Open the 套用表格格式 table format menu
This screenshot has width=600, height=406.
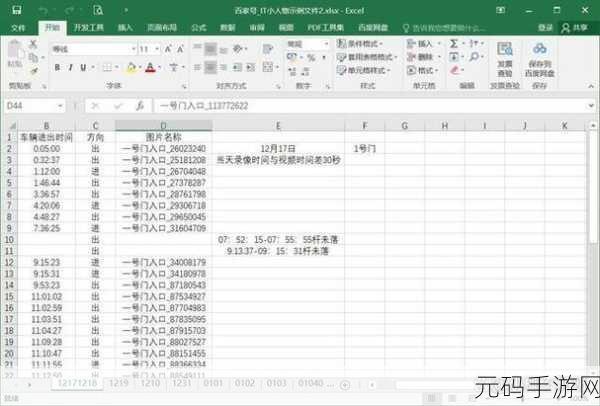tap(367, 57)
